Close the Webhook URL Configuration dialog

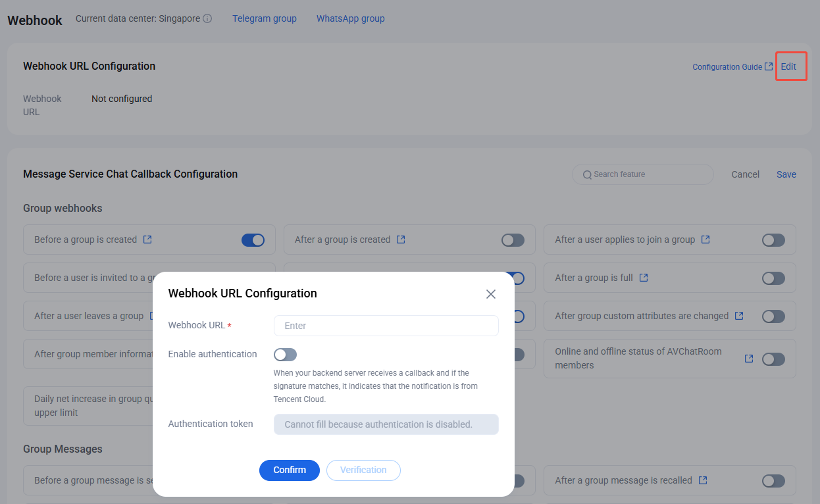(491, 294)
